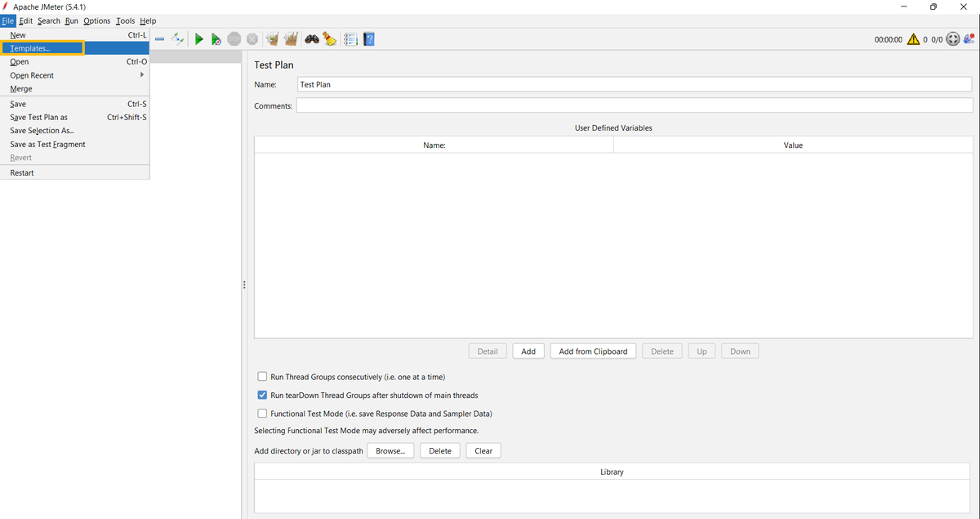This screenshot has width=980, height=519.
Task: Click the grey Shutdown X toolbar icon
Action: pyautogui.click(x=252, y=38)
